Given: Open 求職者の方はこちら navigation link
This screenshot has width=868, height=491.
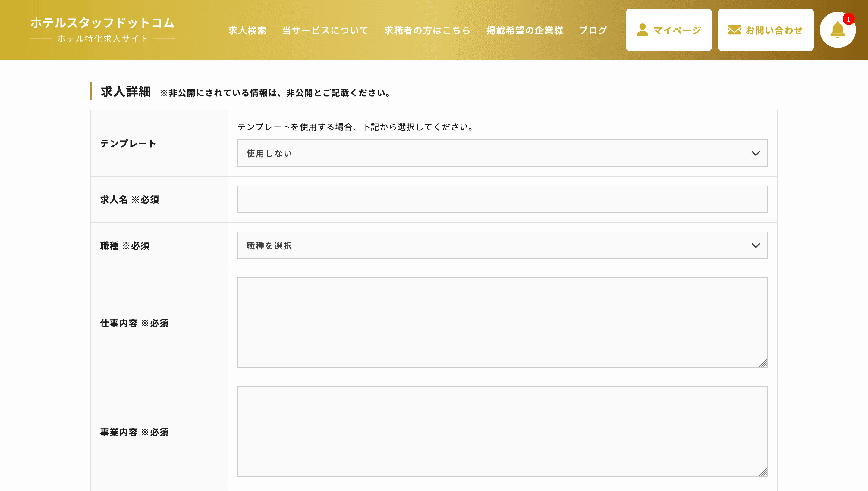Looking at the screenshot, I should tap(427, 30).
